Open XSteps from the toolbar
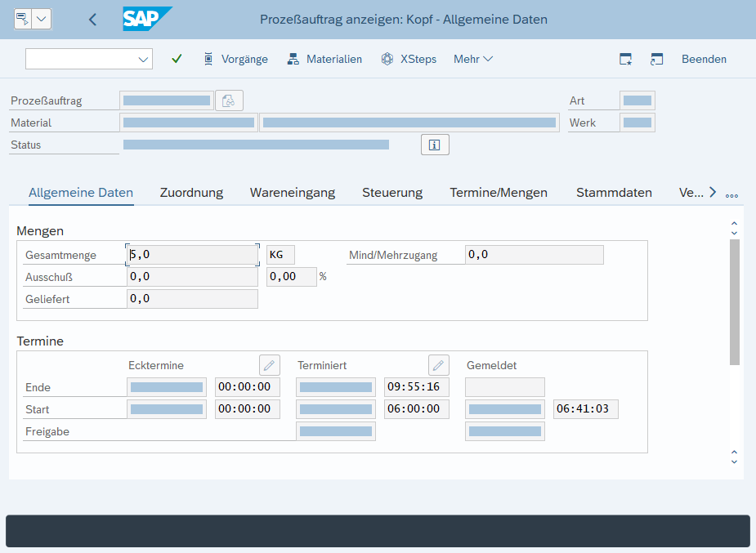 tap(409, 59)
